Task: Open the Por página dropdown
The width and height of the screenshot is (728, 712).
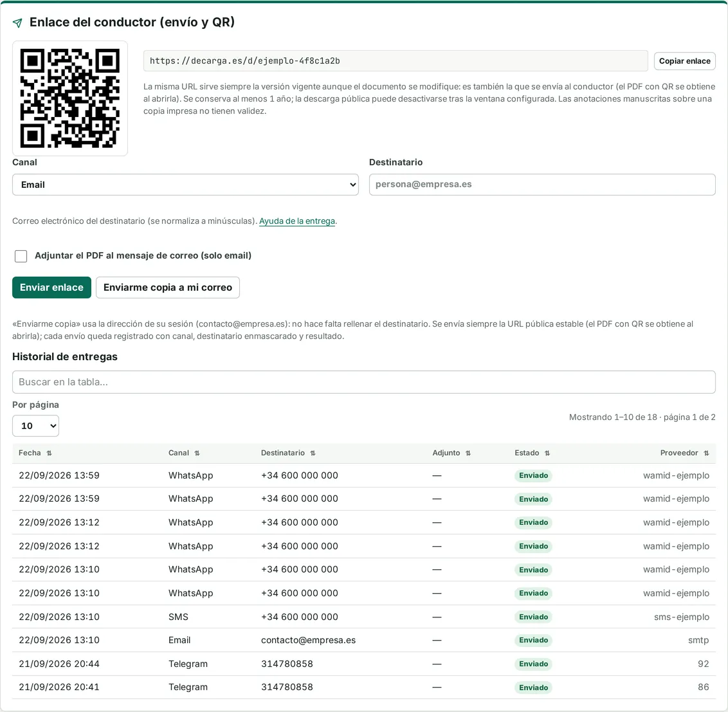Action: click(36, 426)
